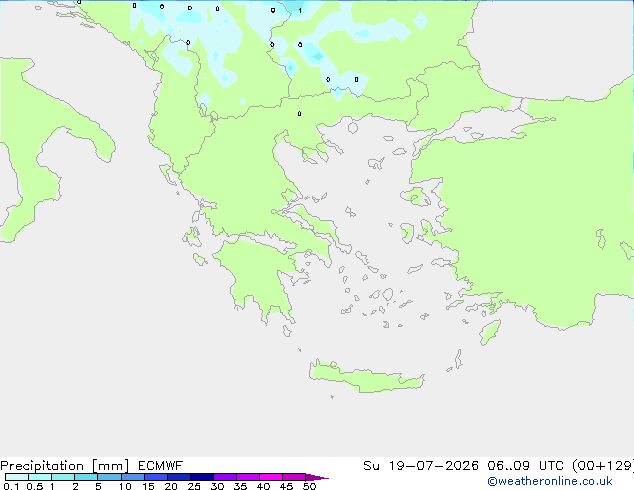Click the legend arrow above 50 mm
This screenshot has width=634, height=490.
(x=317, y=477)
